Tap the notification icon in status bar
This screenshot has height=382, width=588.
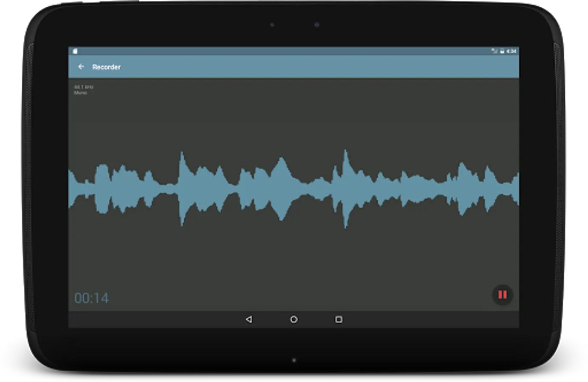pos(75,51)
